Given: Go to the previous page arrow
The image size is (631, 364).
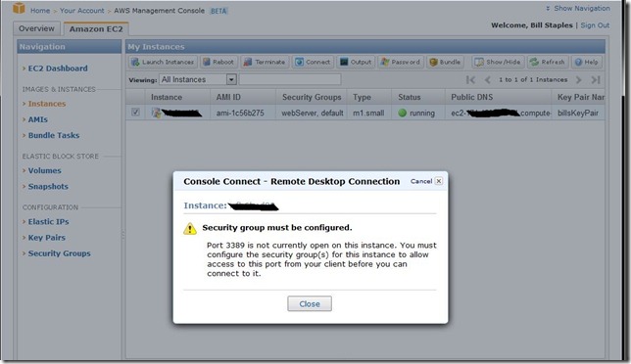Looking at the screenshot, I should pyautogui.click(x=487, y=79).
